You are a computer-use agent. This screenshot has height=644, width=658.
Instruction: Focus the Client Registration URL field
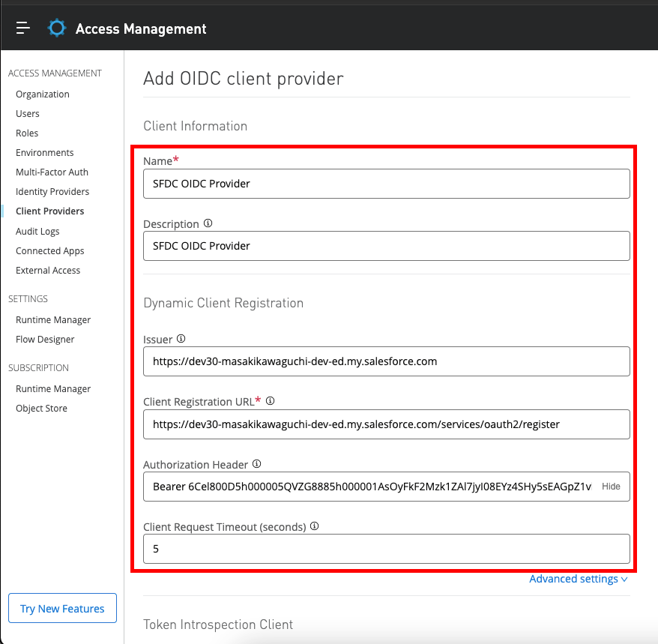coord(386,424)
